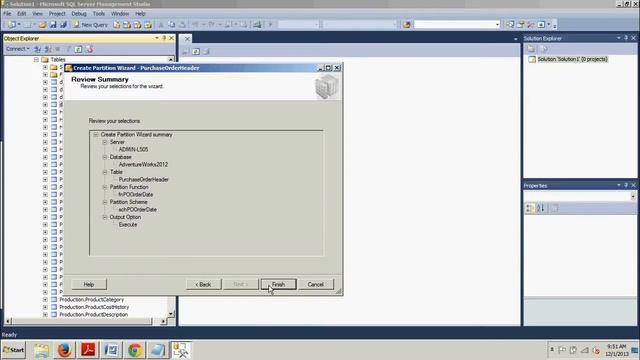Viewport: 640px width, 360px height.
Task: Click the Back button in wizard
Action: 203,284
